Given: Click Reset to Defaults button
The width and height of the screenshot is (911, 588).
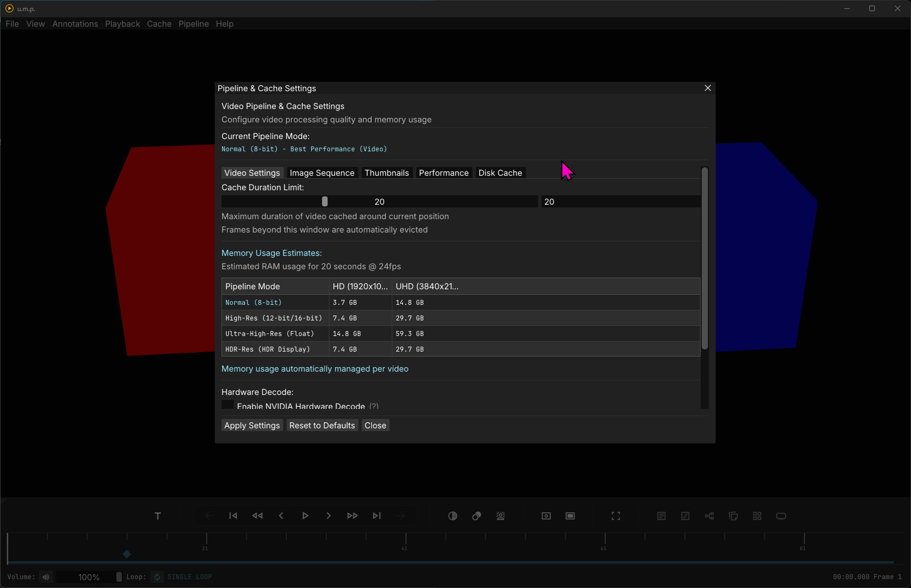Looking at the screenshot, I should click(322, 426).
